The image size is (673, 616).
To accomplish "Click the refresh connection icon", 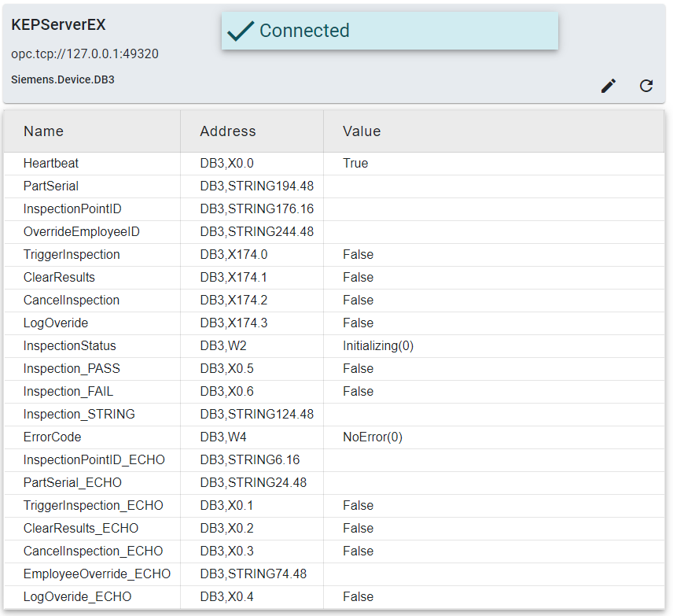I will pyautogui.click(x=646, y=86).
